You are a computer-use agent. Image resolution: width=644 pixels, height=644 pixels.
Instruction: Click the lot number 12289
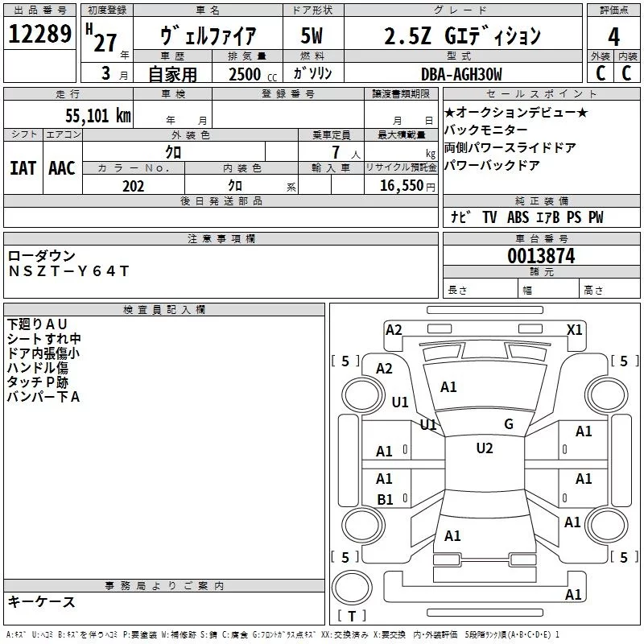39,36
